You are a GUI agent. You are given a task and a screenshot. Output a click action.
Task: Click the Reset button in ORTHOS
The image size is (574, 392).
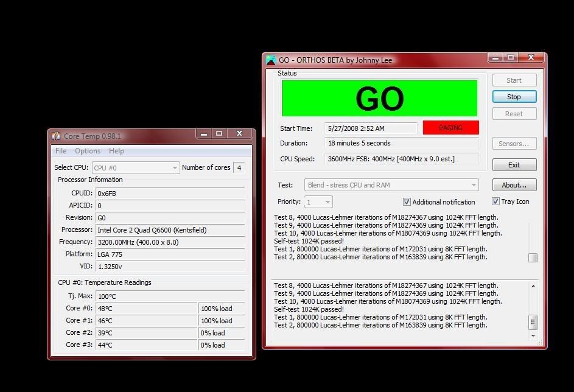pos(514,113)
